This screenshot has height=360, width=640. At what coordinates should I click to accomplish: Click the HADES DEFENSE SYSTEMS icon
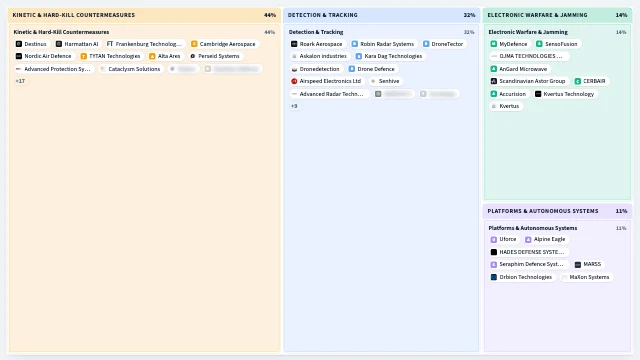pos(494,252)
